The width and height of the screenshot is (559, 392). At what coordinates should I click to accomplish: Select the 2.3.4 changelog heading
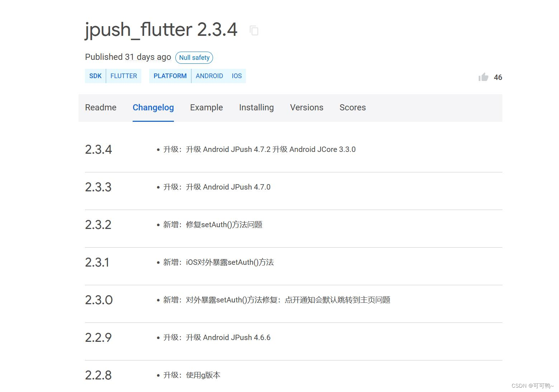click(x=98, y=149)
